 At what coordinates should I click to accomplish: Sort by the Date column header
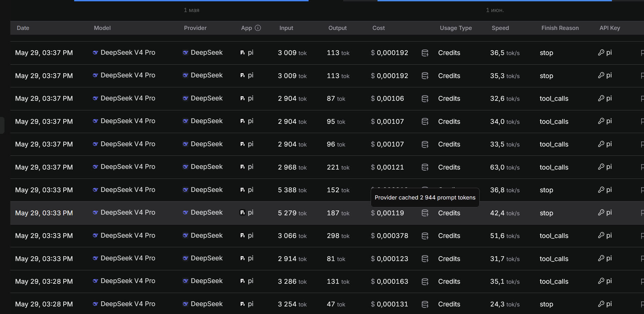[23, 28]
